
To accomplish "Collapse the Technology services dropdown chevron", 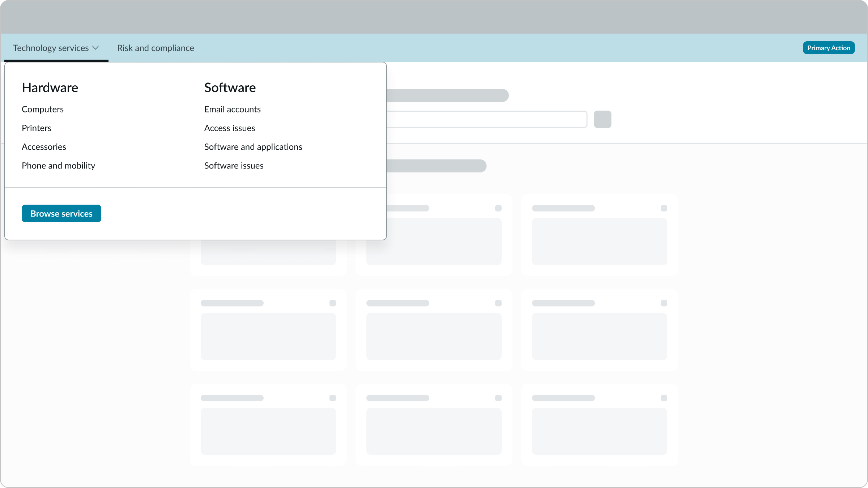I will pos(96,47).
